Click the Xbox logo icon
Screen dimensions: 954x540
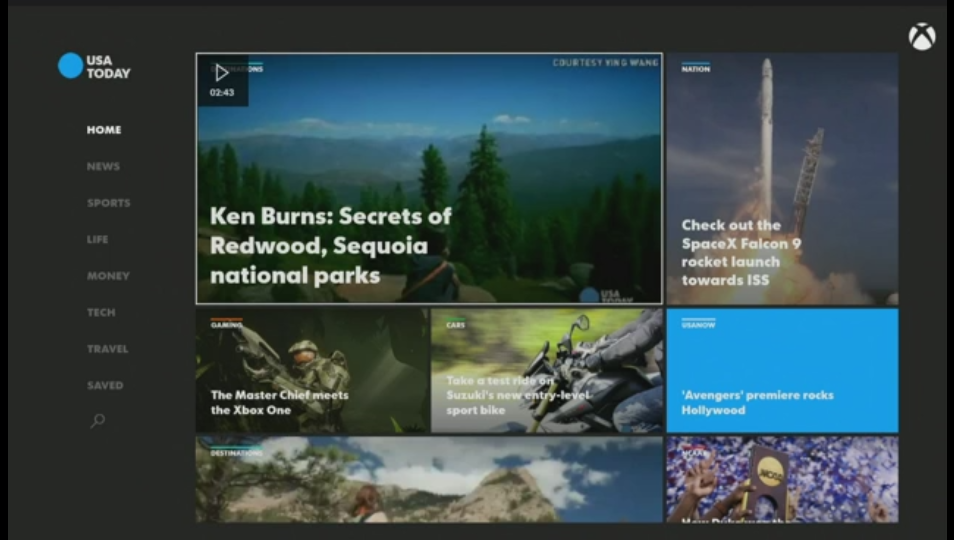pyautogui.click(x=921, y=37)
